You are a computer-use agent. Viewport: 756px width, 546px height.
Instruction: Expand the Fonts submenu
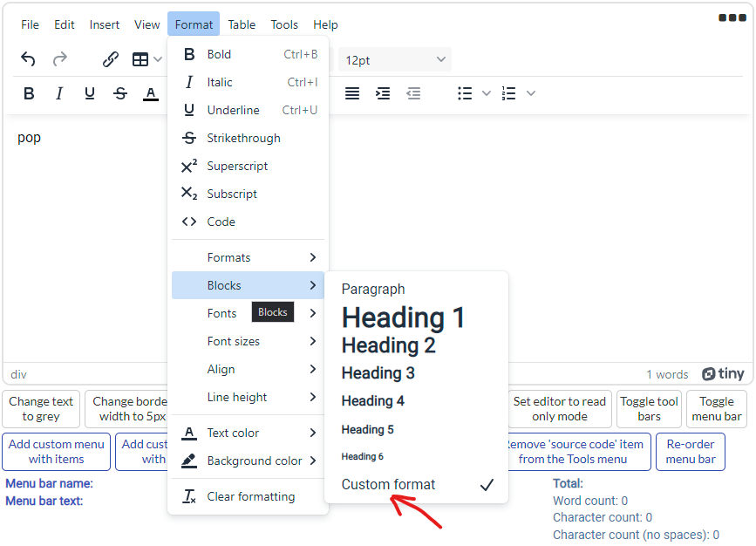(248, 313)
